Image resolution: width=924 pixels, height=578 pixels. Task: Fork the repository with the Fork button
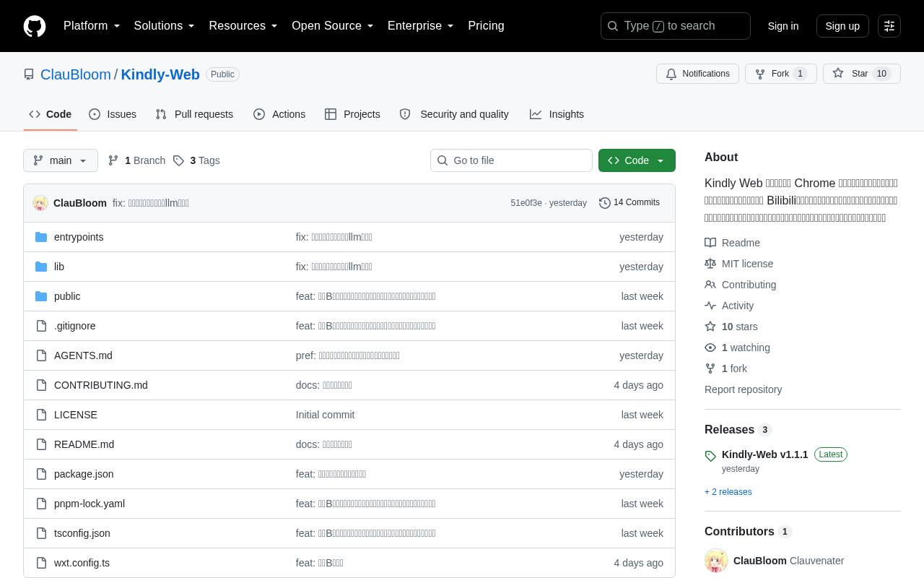781,74
